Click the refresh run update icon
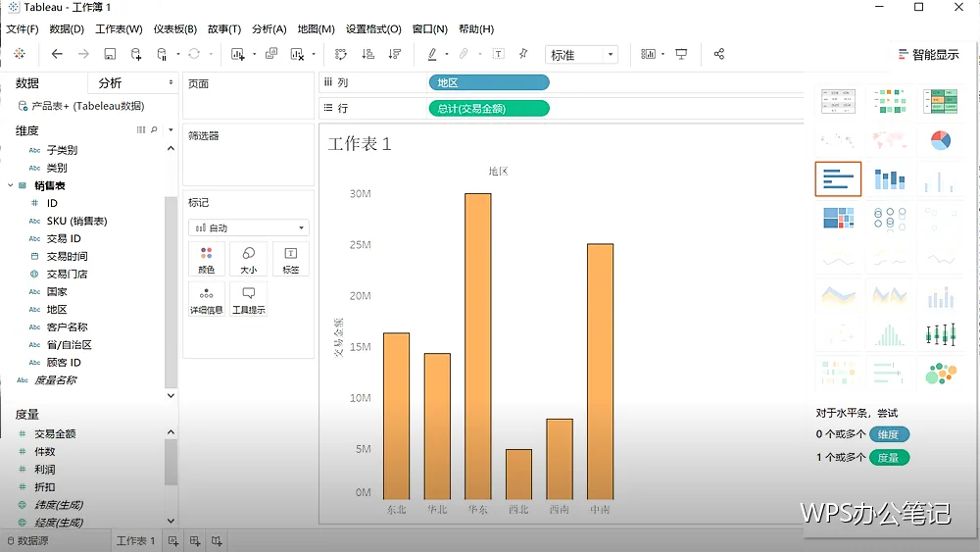980x552 pixels. tap(194, 54)
